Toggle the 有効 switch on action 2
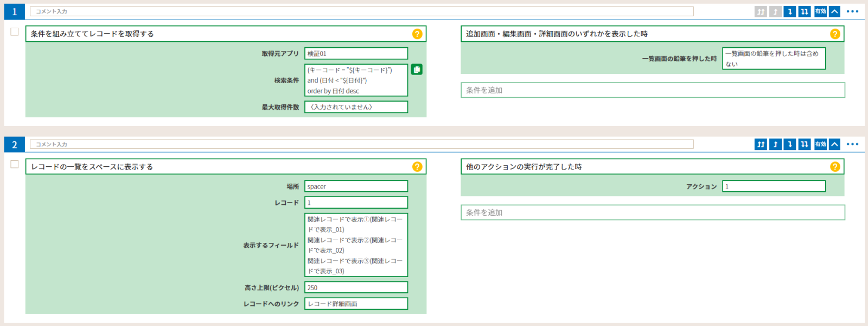 tap(820, 144)
